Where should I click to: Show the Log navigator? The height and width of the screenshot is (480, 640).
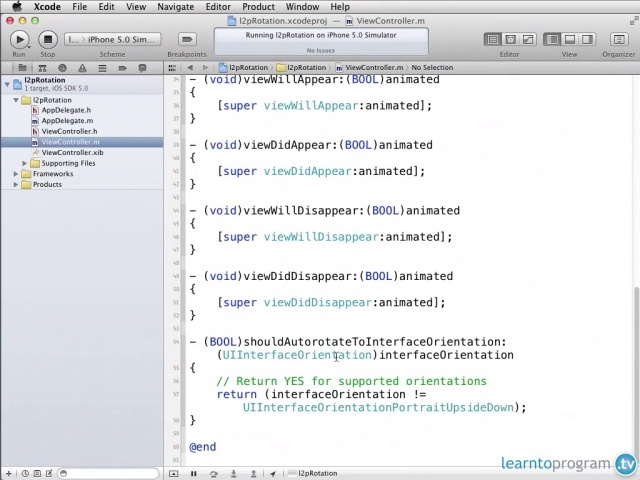(x=142, y=68)
